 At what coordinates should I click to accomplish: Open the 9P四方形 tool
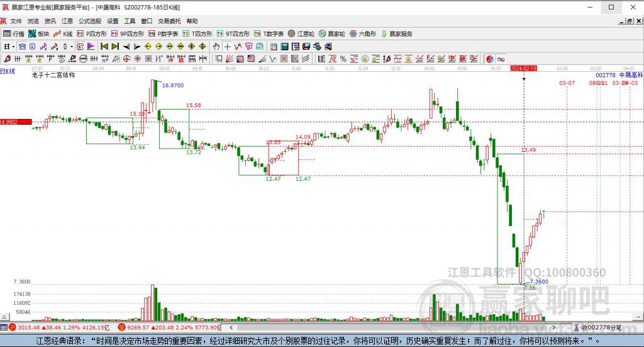[127, 34]
